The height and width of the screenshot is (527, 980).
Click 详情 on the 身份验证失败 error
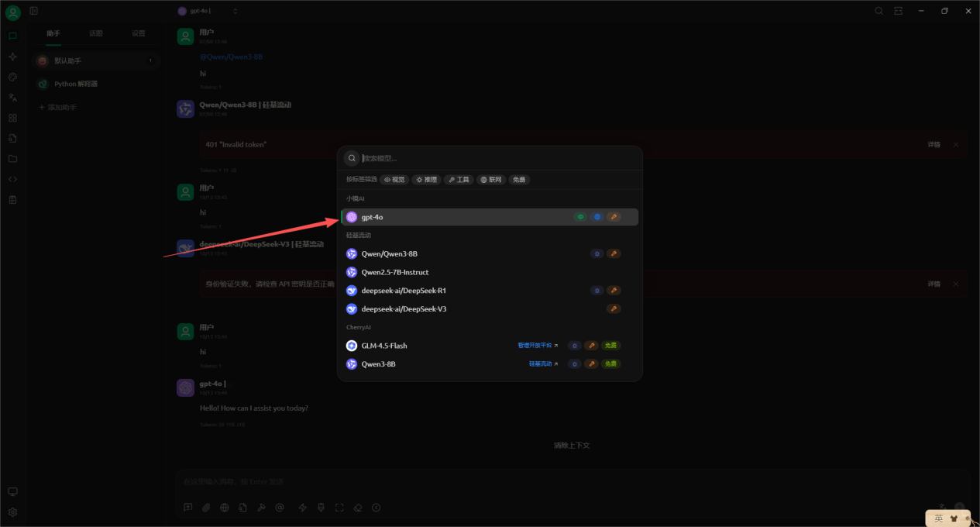click(934, 284)
